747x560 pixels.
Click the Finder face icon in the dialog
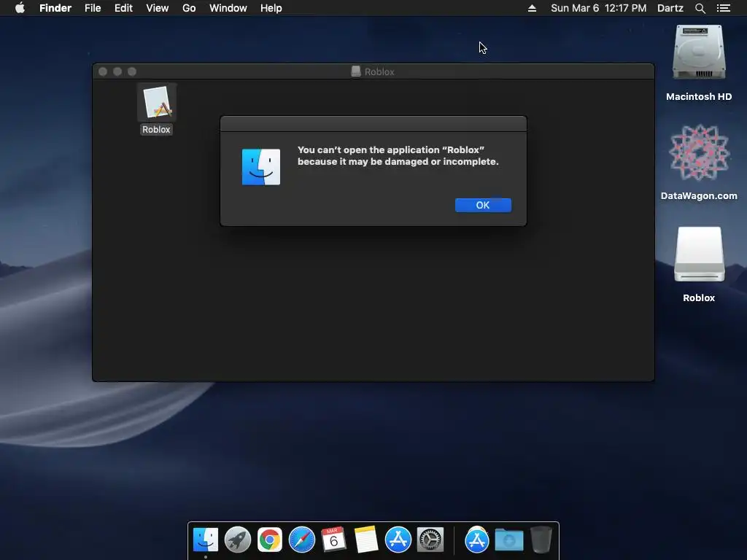coord(261,167)
